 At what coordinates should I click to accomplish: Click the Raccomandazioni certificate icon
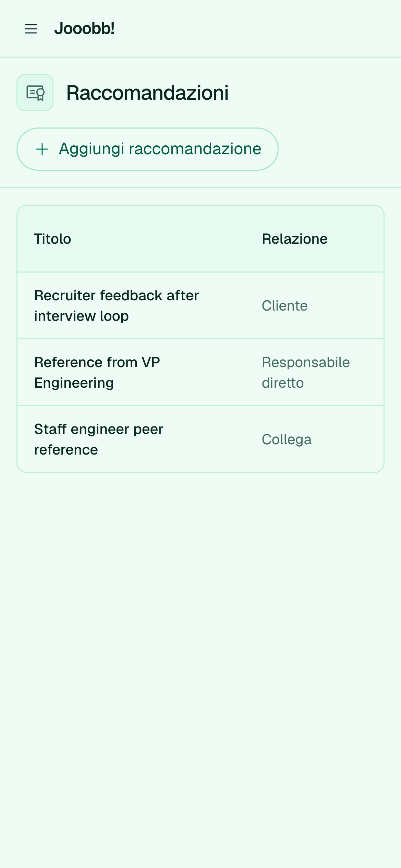pos(35,93)
